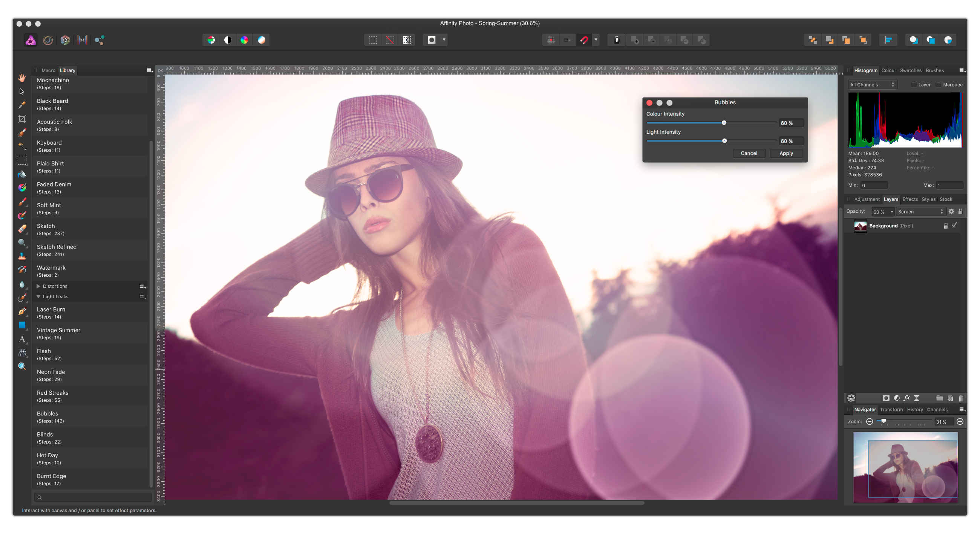This screenshot has height=534, width=980.
Task: Toggle Background layer visibility checkmark
Action: [x=954, y=225]
